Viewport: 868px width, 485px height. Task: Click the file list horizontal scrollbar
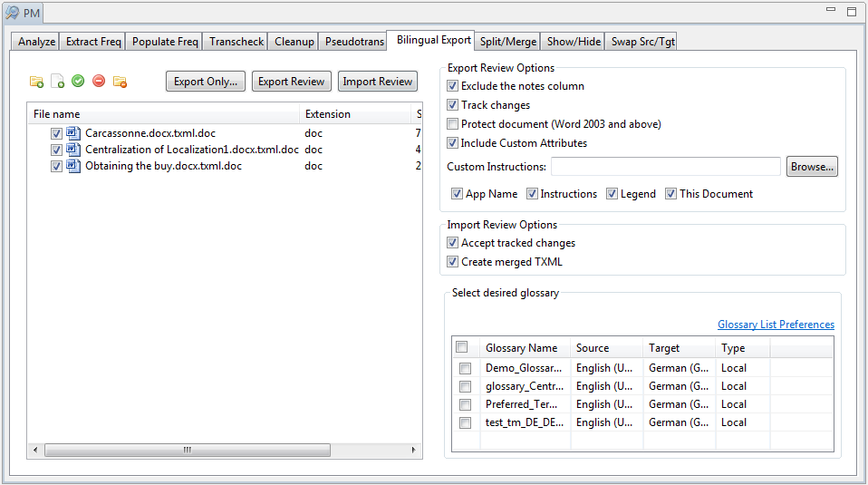(x=187, y=450)
